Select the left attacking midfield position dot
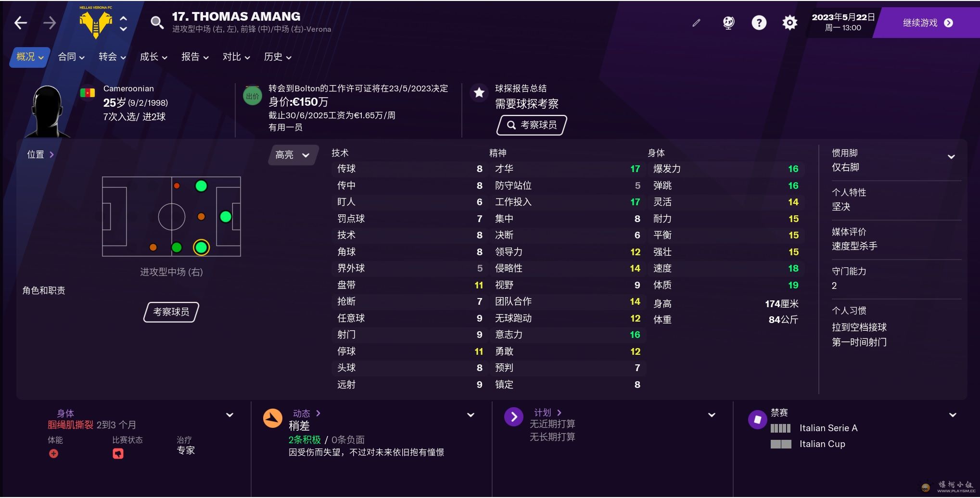The width and height of the screenshot is (980, 498). point(201,186)
